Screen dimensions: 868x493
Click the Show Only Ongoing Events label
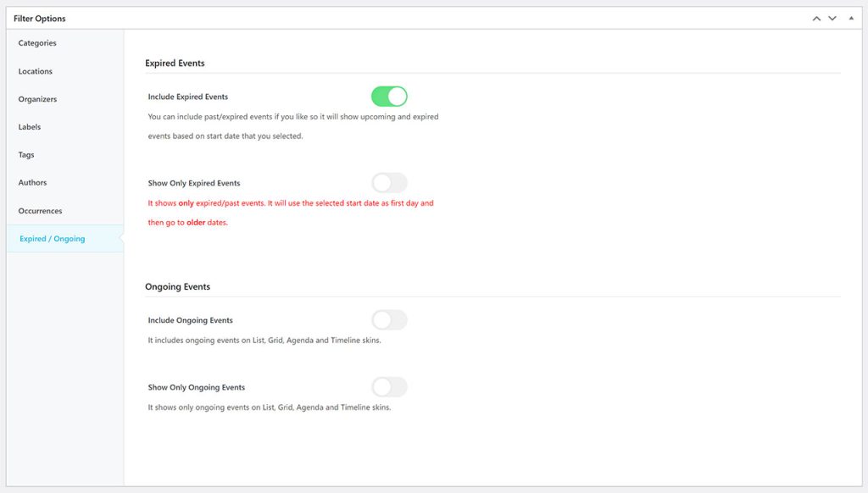[196, 386]
